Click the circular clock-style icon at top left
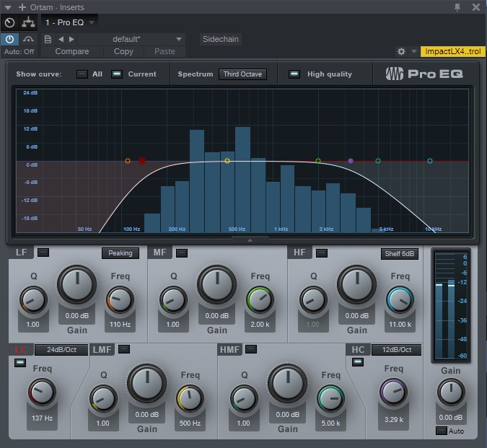 [x=9, y=22]
